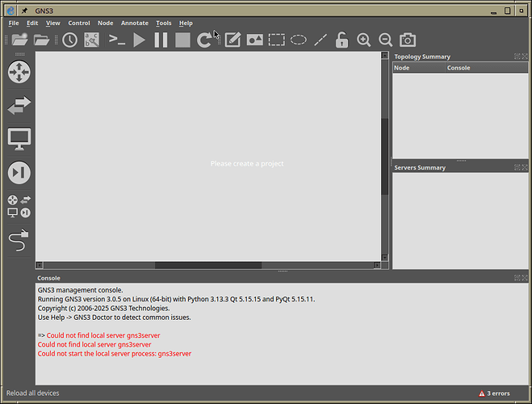Click the Servers Summary panel title
This screenshot has width=532, height=404.
420,168
